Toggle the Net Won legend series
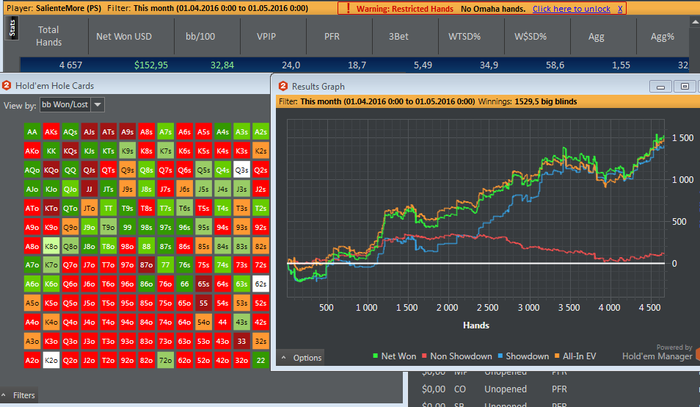 tap(394, 356)
